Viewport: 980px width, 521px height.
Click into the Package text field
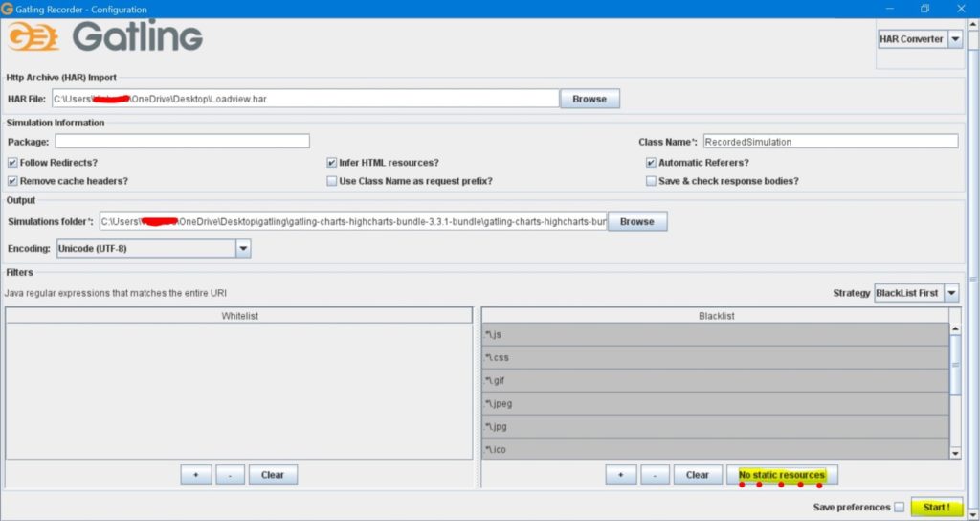click(182, 142)
